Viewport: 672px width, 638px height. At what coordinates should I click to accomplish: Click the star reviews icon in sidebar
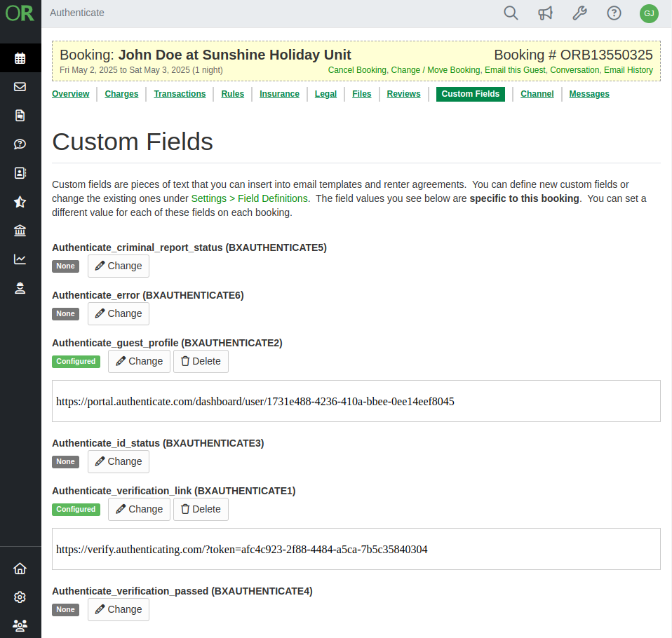tap(20, 202)
